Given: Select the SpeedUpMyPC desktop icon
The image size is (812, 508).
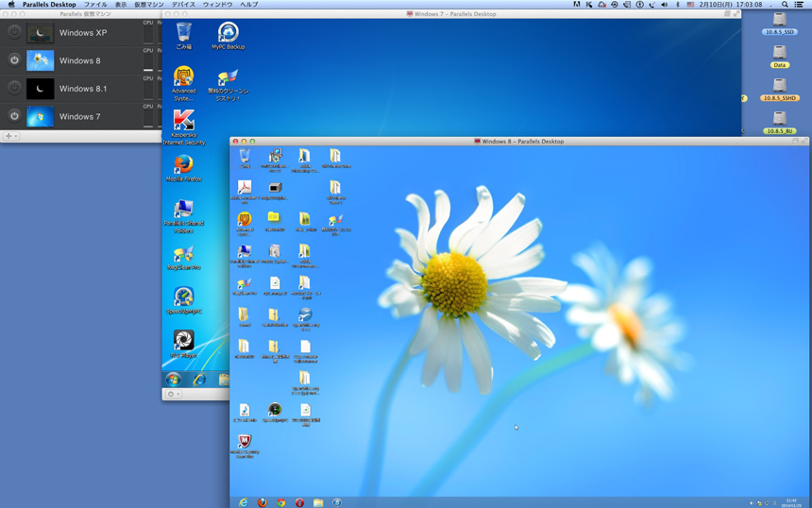Looking at the screenshot, I should click(x=183, y=299).
